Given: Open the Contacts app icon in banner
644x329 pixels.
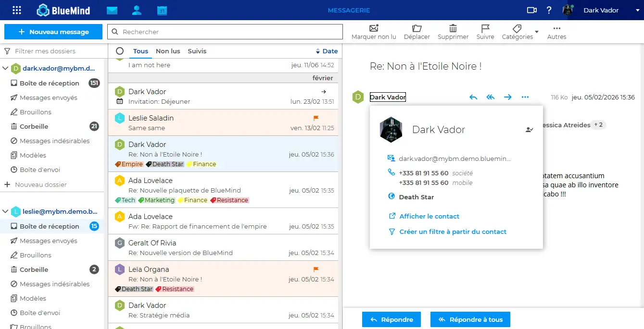Looking at the screenshot, I should point(137,10).
